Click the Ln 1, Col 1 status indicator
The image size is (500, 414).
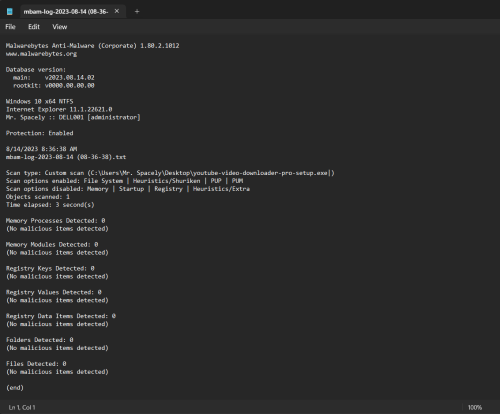22,407
